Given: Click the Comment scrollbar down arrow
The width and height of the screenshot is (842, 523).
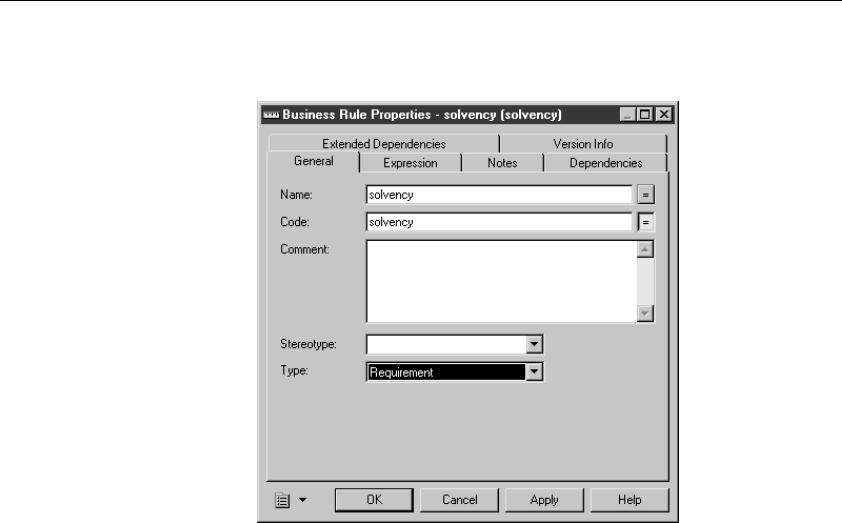Looking at the screenshot, I should [645, 313].
